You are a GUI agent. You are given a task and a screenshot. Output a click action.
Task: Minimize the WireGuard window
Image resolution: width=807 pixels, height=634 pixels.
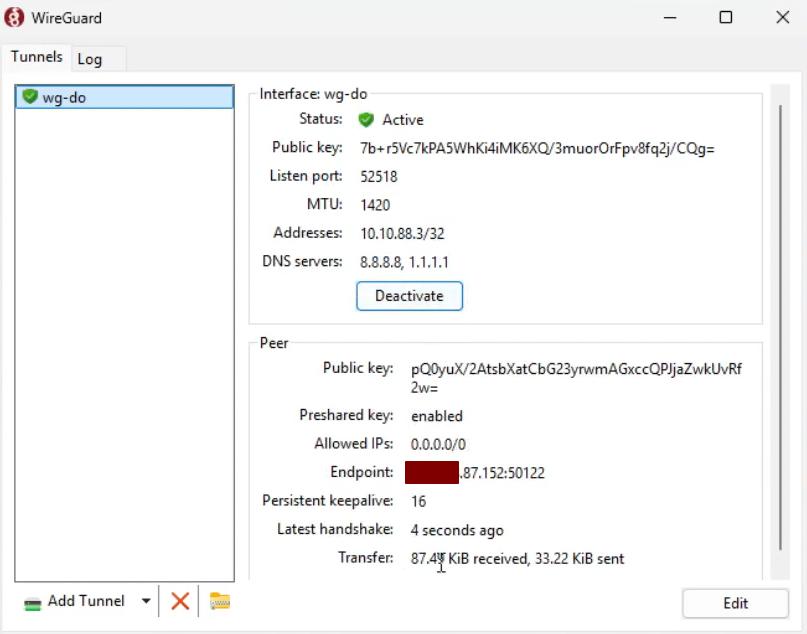670,17
